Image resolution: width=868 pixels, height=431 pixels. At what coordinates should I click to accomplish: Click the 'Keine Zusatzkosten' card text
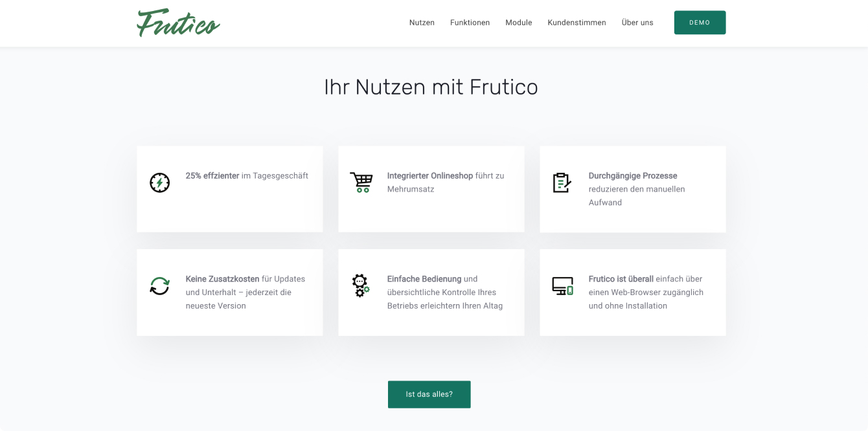246,293
